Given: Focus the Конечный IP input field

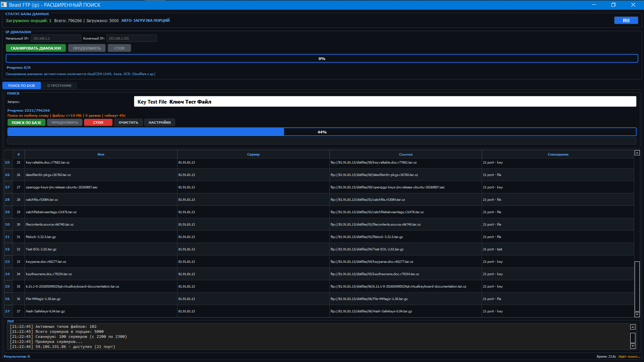Looking at the screenshot, I should click(x=132, y=39).
